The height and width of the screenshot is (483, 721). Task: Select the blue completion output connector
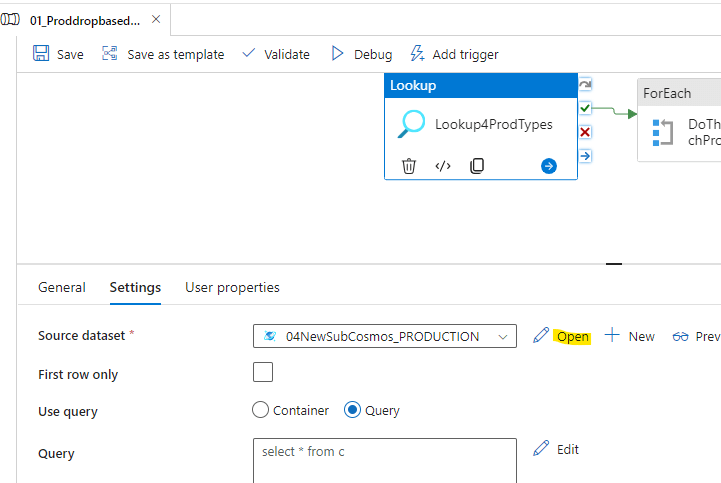point(585,155)
